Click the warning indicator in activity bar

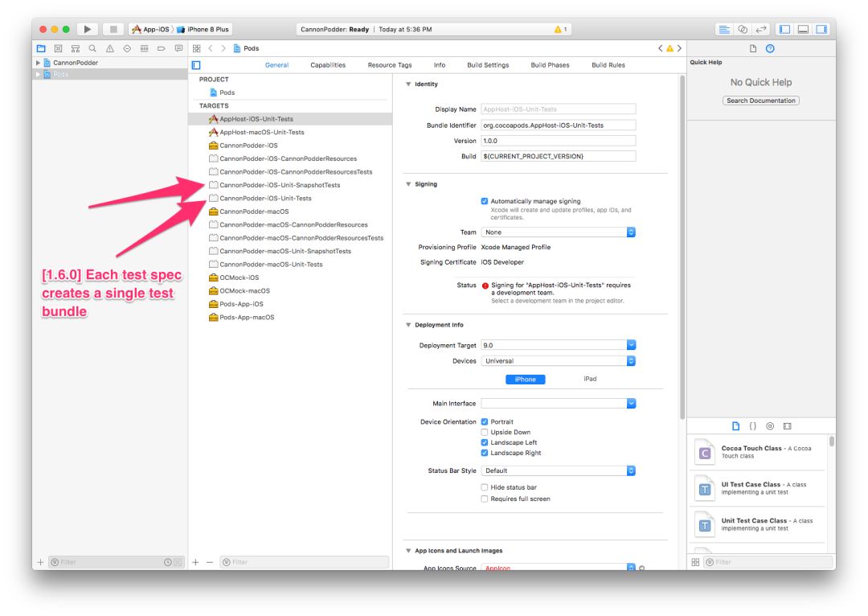561,30
